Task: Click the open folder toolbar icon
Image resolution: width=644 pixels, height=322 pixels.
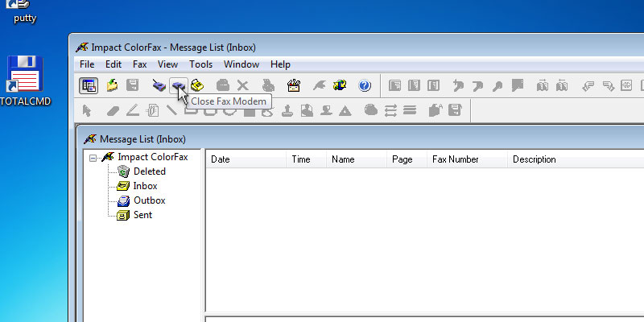Action: (113, 85)
